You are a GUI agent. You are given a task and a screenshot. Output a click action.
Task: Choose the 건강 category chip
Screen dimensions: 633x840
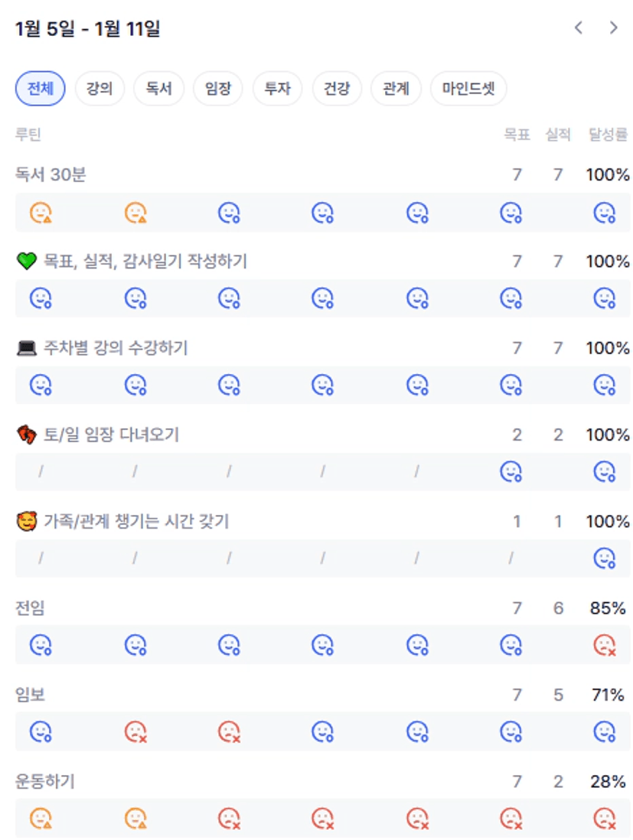[x=337, y=89]
